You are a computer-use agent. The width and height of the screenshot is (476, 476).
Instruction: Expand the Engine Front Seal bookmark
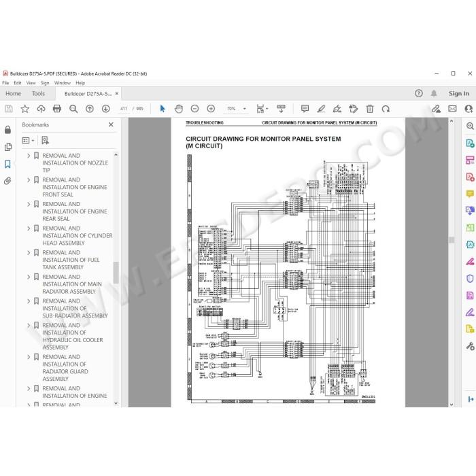coord(29,180)
